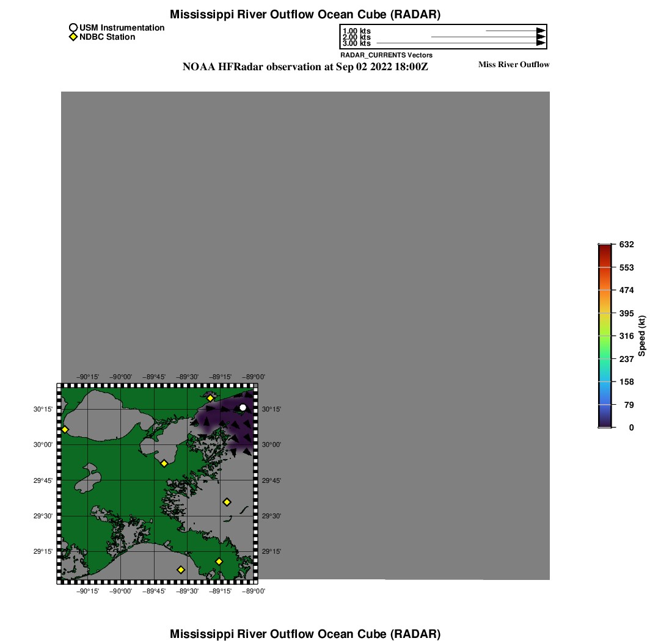Click the NOAA HFRadar observation timestamp heading
The width and height of the screenshot is (672, 641).
[305, 67]
